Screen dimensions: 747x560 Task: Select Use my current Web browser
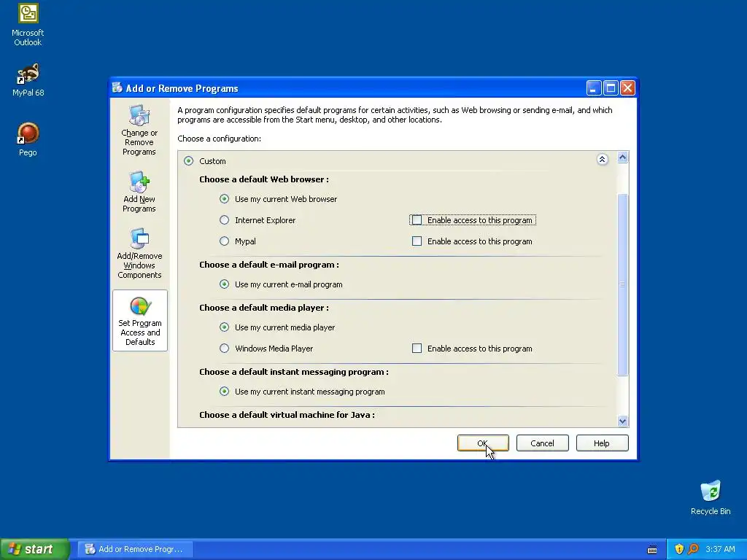(x=225, y=199)
